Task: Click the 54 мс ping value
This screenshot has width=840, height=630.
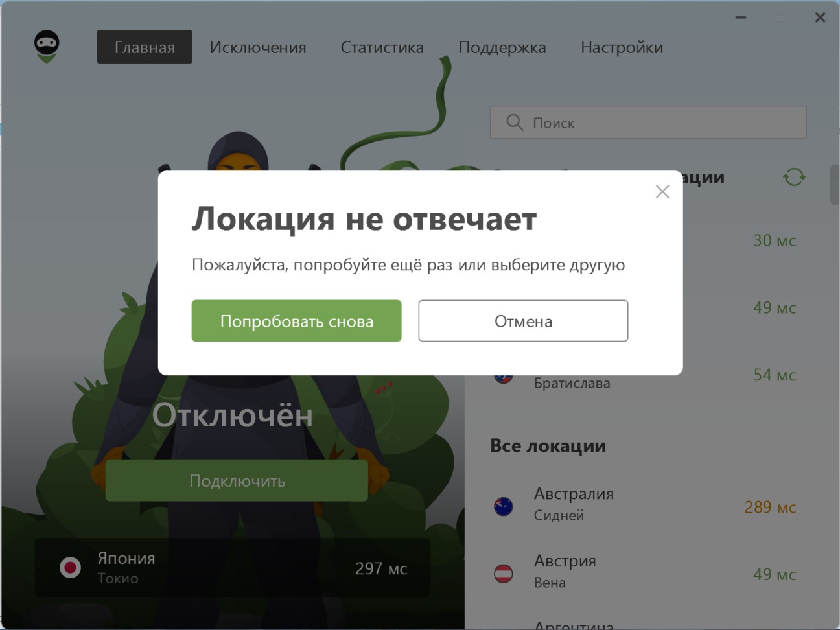Action: (774, 375)
